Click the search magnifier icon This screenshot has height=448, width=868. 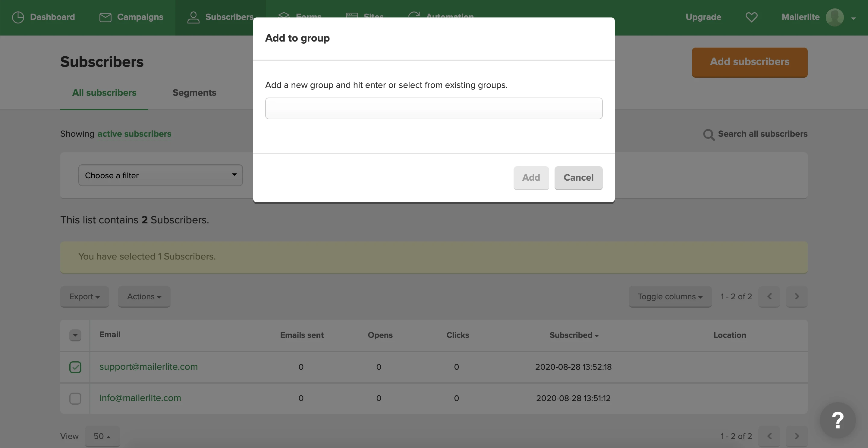click(708, 134)
